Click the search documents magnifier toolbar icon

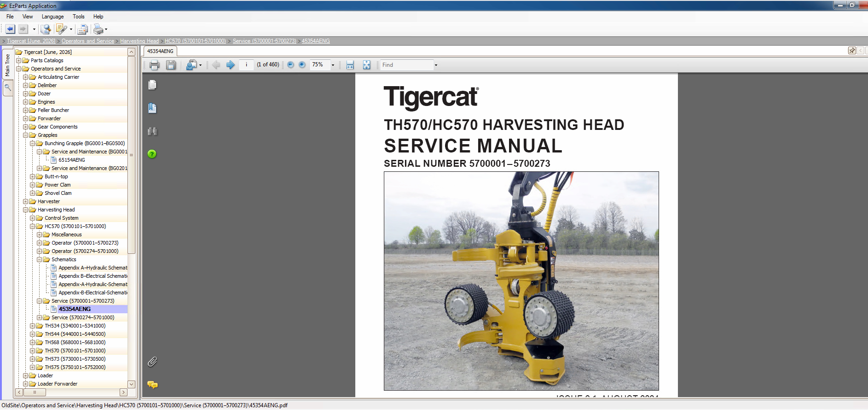(45, 29)
